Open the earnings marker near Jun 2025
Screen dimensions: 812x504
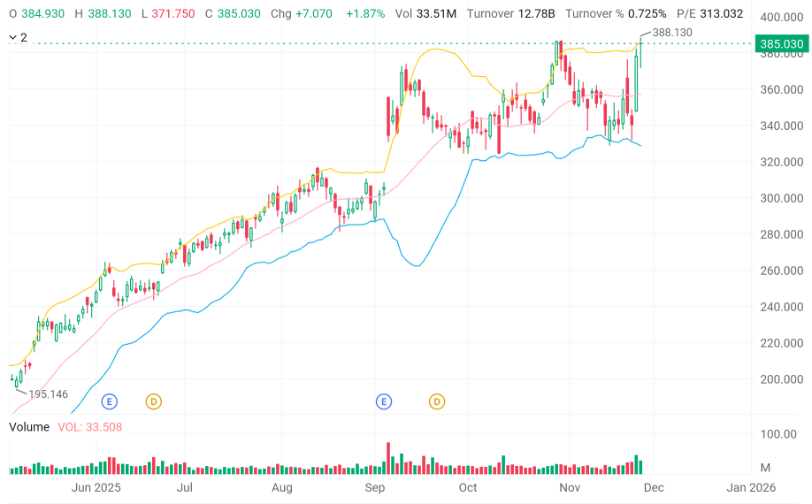[110, 401]
